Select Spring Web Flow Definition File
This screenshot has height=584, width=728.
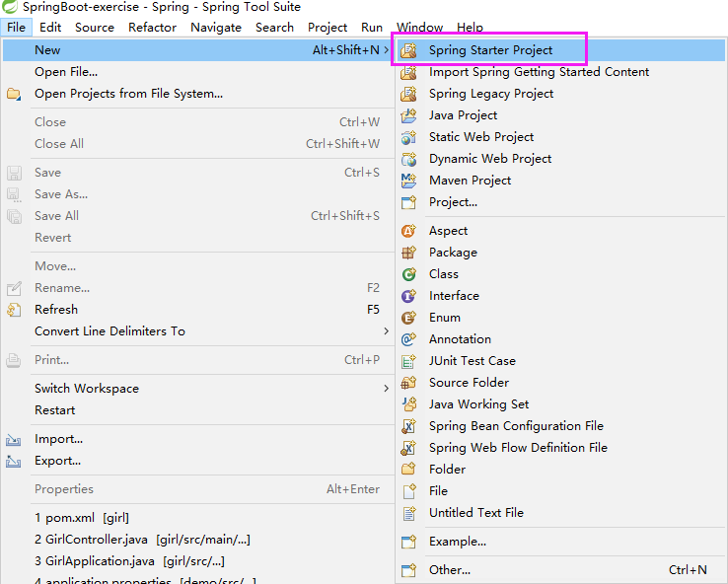[561, 448]
